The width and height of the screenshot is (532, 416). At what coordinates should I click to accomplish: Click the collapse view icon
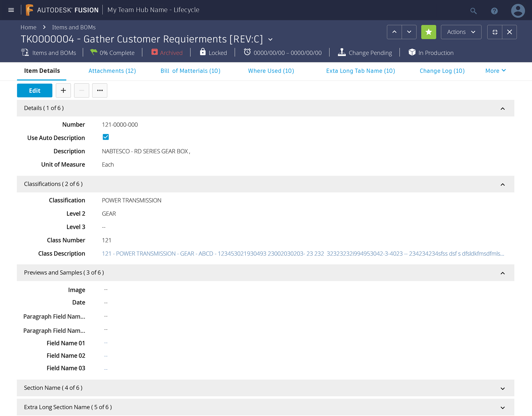point(495,32)
